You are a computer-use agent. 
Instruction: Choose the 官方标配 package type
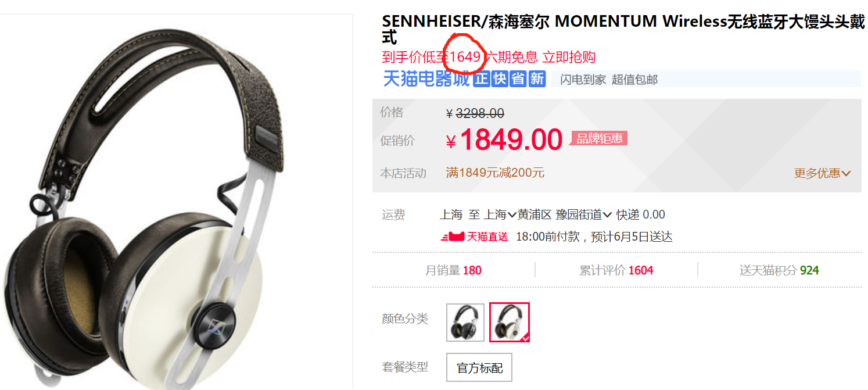coord(479,367)
